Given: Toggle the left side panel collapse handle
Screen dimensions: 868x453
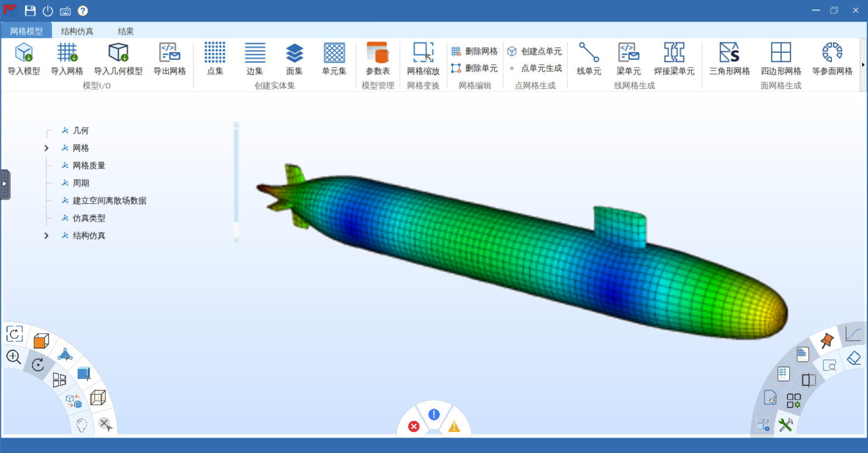Looking at the screenshot, I should (x=5, y=184).
